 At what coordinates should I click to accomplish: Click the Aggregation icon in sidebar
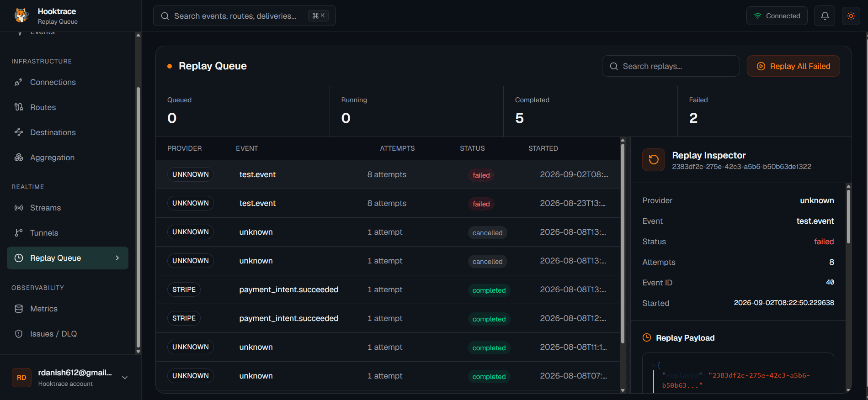click(19, 158)
